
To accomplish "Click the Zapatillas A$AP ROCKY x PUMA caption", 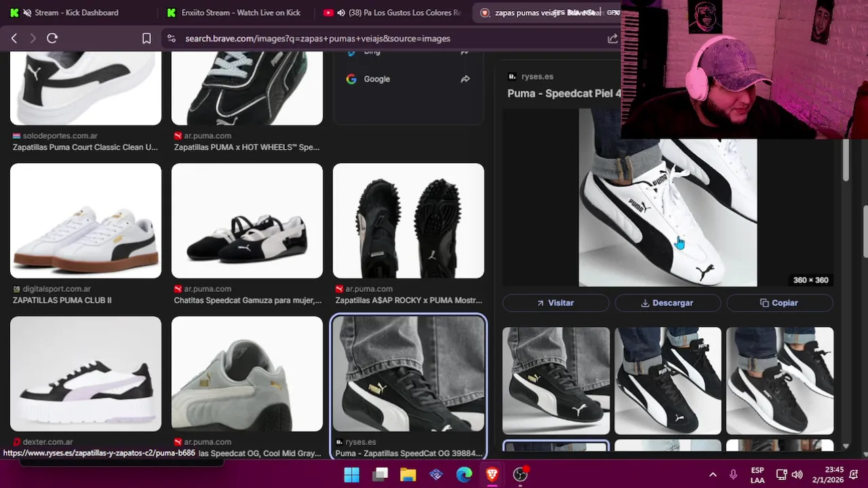I will [409, 300].
